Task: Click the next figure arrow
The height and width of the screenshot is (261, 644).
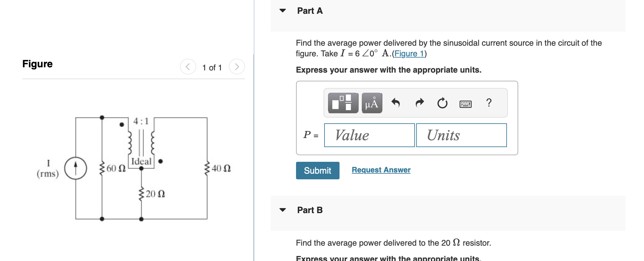Action: pos(237,66)
